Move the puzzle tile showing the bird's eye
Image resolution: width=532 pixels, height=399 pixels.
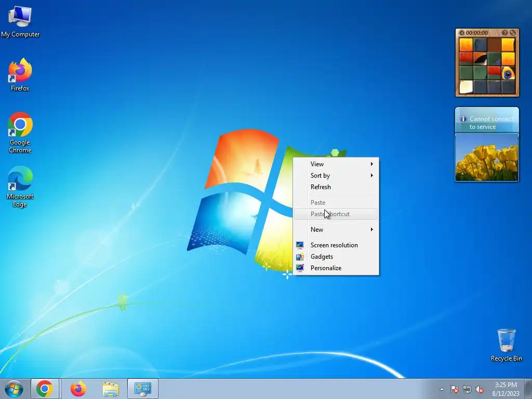click(x=508, y=73)
